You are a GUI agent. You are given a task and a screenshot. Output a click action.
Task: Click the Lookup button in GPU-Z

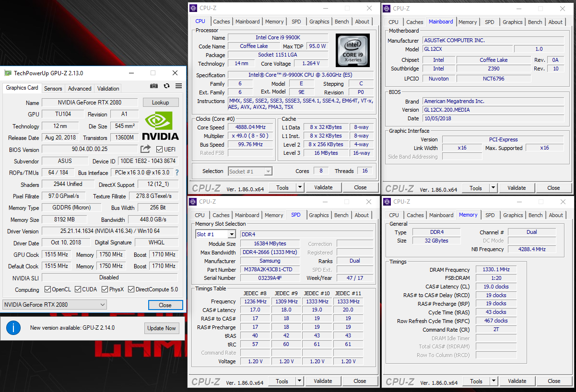pyautogui.click(x=161, y=103)
